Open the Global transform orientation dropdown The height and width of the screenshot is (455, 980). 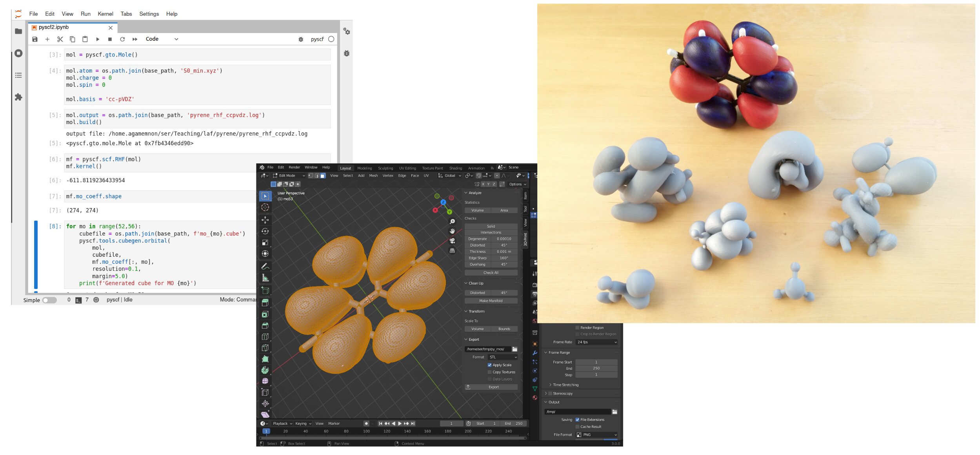pyautogui.click(x=450, y=175)
